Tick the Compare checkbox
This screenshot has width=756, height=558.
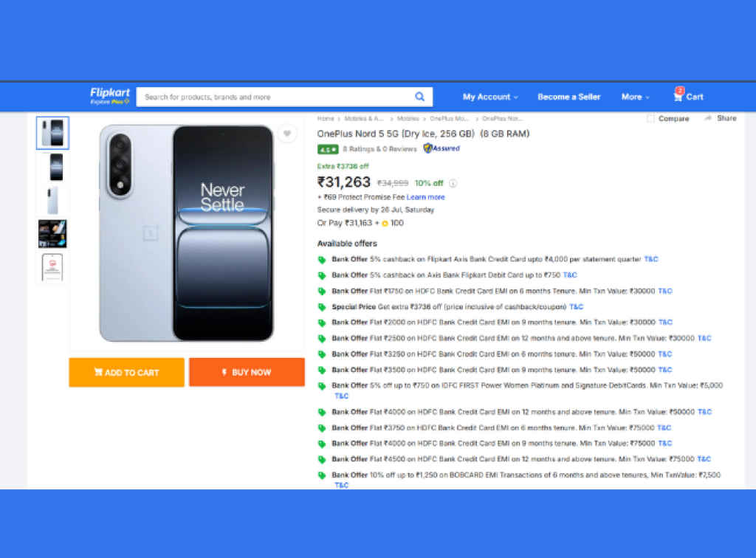point(650,118)
